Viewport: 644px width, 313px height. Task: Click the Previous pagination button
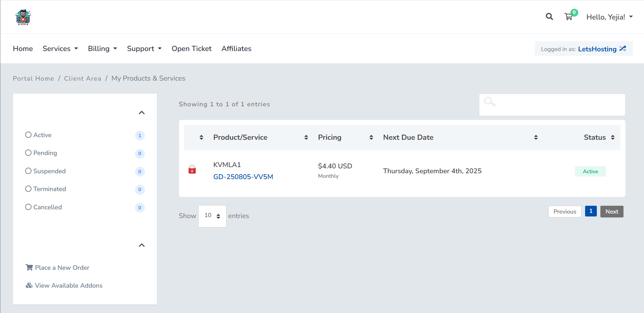pyautogui.click(x=565, y=212)
